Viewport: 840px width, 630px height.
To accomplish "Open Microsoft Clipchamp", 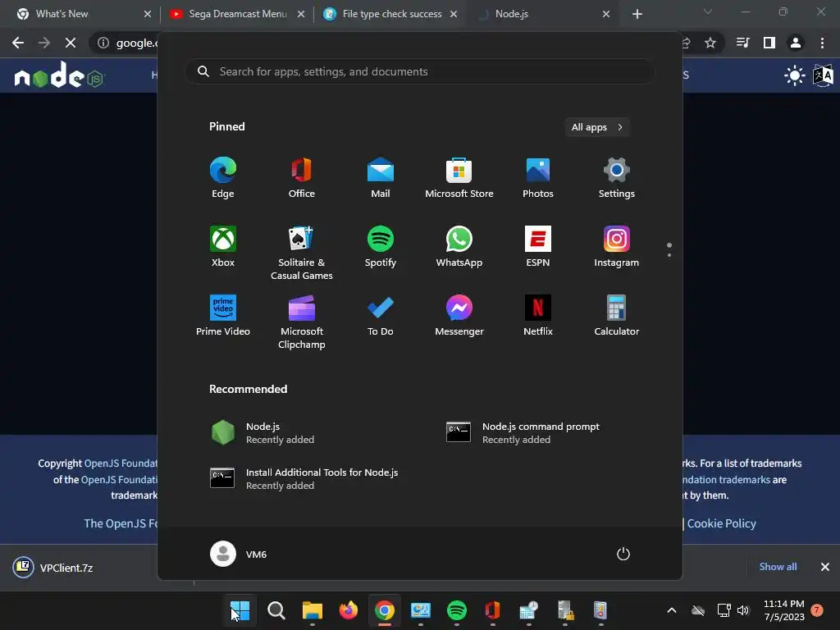I will click(302, 322).
